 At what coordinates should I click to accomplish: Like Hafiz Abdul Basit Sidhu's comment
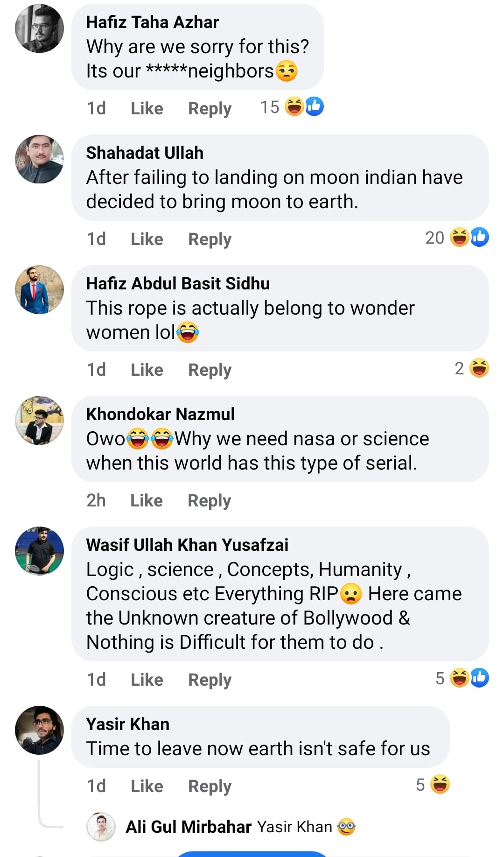147,370
